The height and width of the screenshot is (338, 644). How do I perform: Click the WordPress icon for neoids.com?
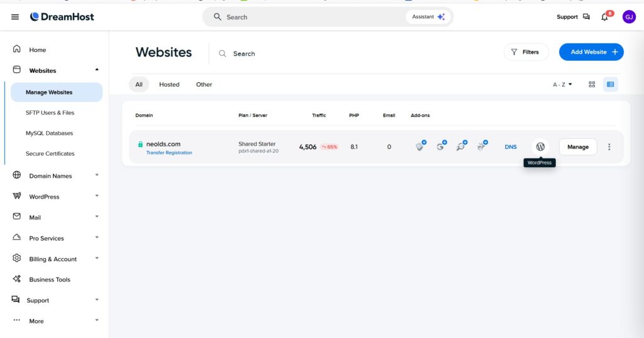click(540, 147)
